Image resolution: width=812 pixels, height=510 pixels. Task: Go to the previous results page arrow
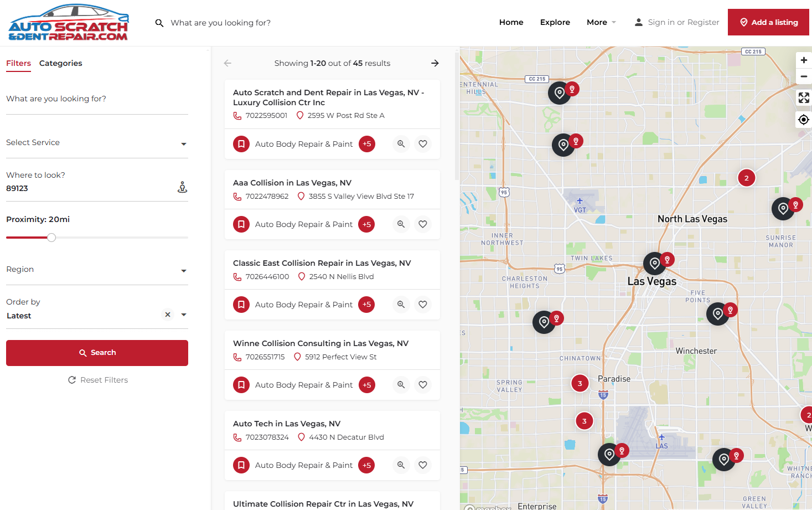227,63
